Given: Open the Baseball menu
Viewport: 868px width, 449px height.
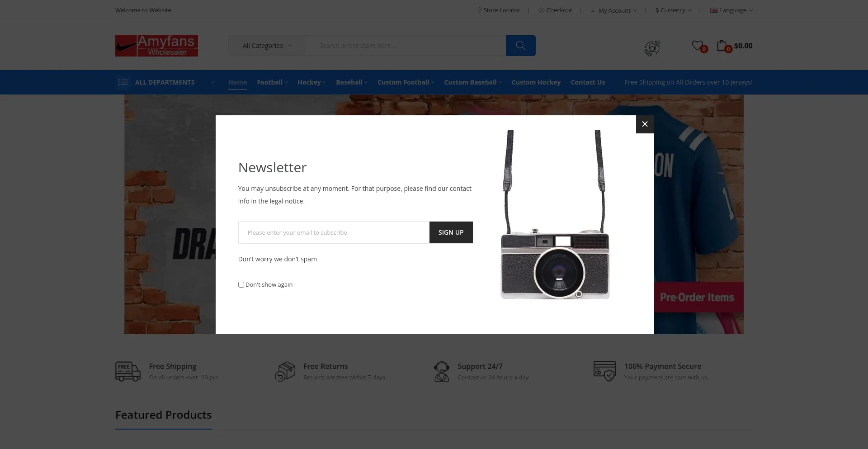Looking at the screenshot, I should [352, 82].
